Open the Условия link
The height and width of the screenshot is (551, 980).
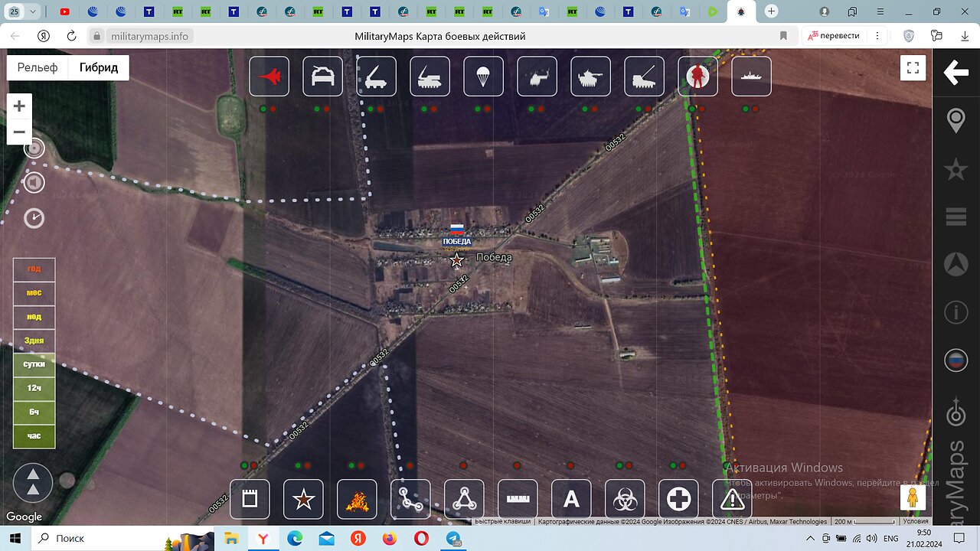916,522
